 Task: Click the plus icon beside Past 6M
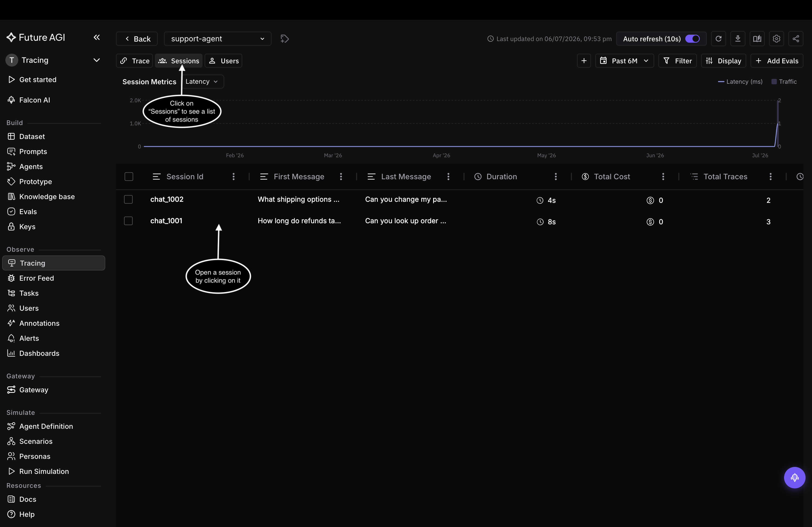584,61
